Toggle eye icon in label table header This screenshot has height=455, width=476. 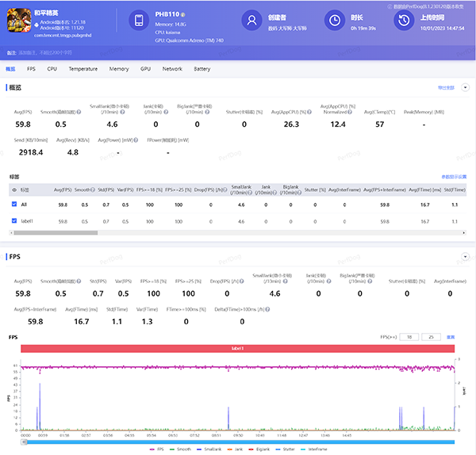pos(13,189)
